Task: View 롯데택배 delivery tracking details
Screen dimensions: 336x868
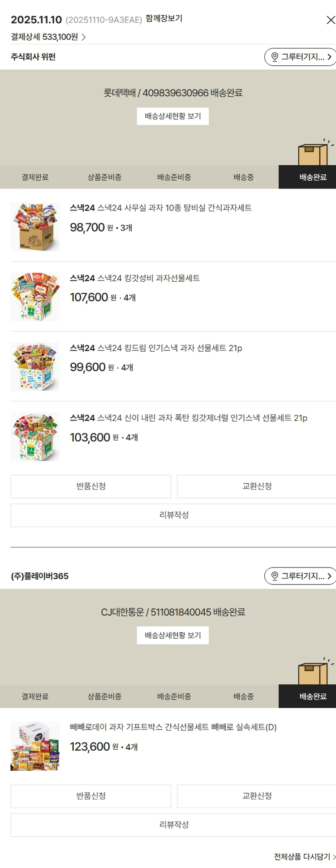Action: [172, 116]
